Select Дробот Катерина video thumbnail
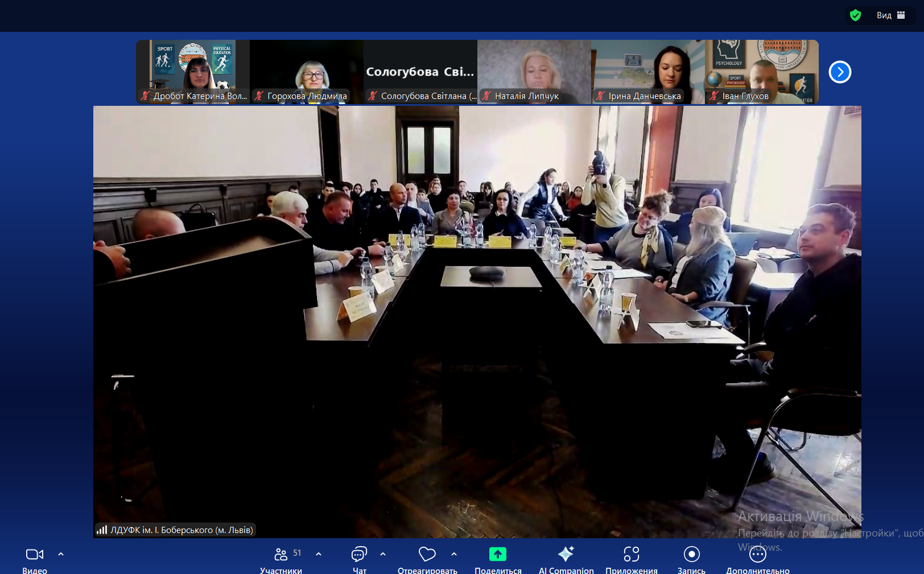The image size is (924, 574). pos(193,71)
